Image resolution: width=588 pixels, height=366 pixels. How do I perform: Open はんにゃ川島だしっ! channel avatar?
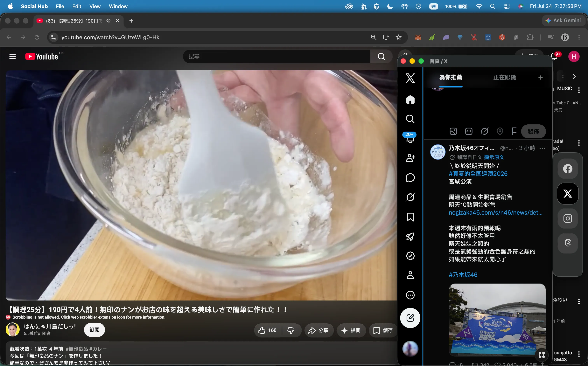(x=13, y=329)
